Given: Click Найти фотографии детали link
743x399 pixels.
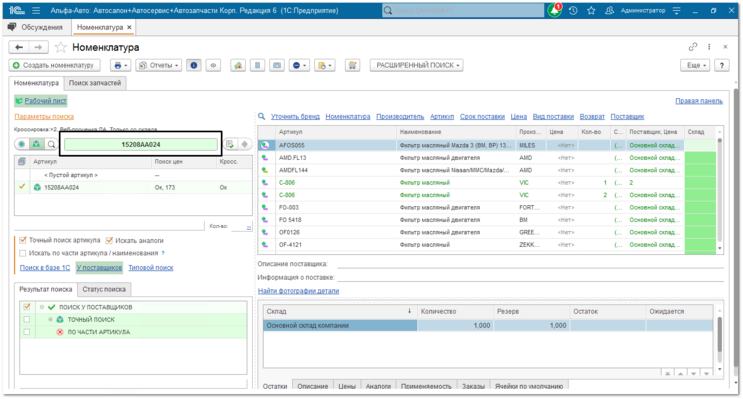Looking at the screenshot, I should click(x=299, y=290).
